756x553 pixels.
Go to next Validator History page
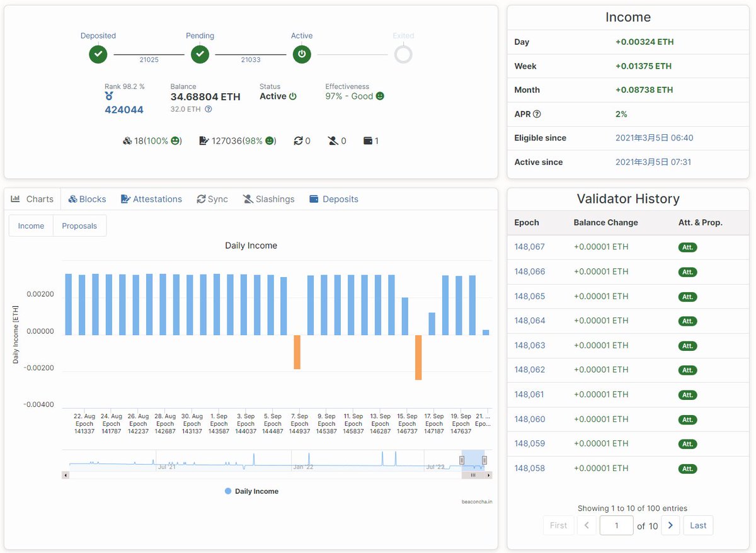coord(670,525)
